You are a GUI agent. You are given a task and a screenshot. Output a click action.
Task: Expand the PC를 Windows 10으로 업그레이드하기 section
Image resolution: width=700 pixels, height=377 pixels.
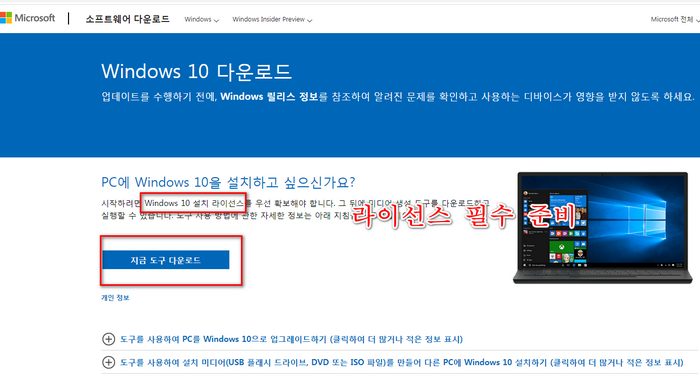(282, 339)
